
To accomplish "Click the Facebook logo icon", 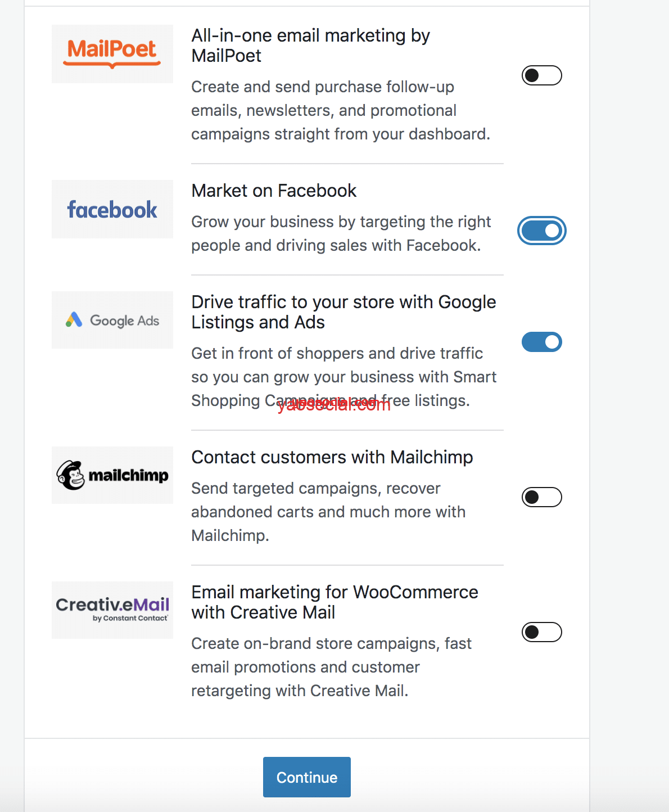I will (112, 209).
